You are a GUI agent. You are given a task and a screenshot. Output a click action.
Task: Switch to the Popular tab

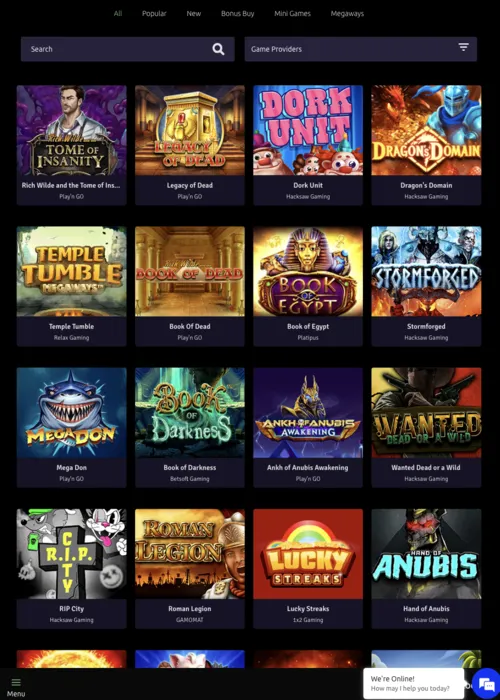coord(154,13)
